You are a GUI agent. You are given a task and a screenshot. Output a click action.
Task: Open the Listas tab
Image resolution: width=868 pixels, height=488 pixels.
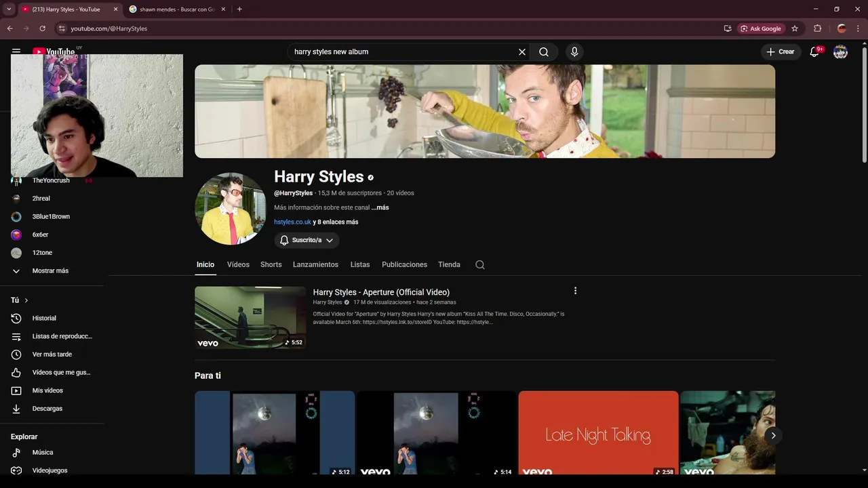[360, 264]
